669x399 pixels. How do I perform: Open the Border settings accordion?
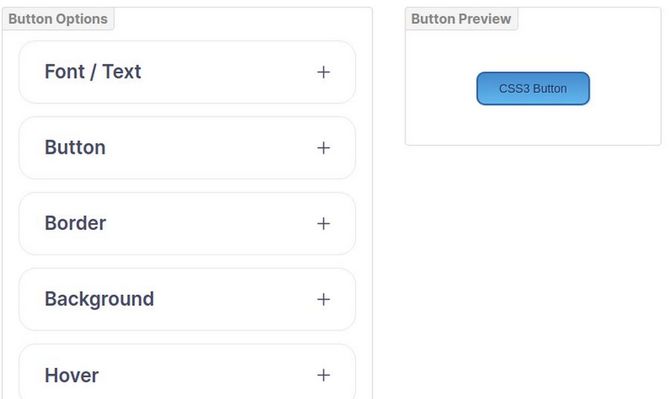(x=187, y=224)
